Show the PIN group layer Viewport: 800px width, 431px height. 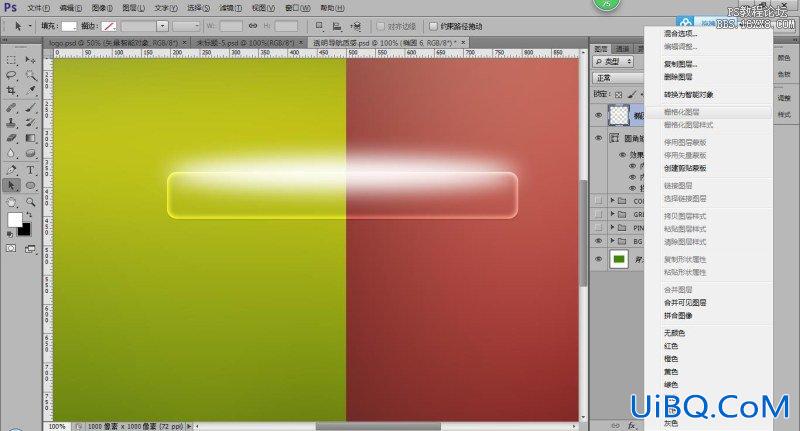point(598,227)
